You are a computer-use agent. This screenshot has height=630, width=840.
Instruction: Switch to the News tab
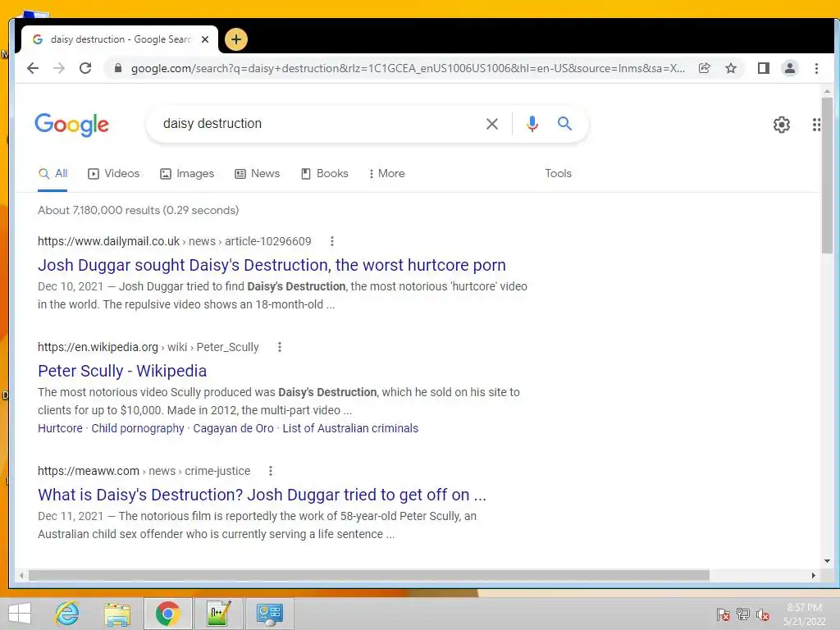coord(257,174)
